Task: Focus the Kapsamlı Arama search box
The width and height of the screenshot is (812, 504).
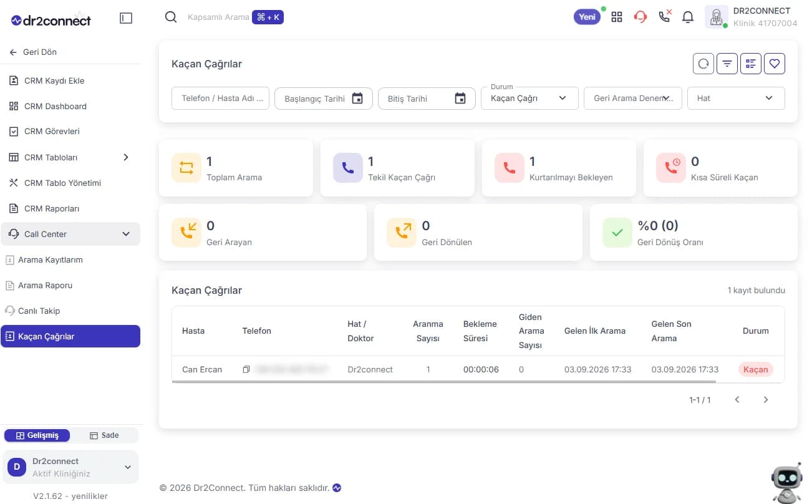Action: [218, 17]
